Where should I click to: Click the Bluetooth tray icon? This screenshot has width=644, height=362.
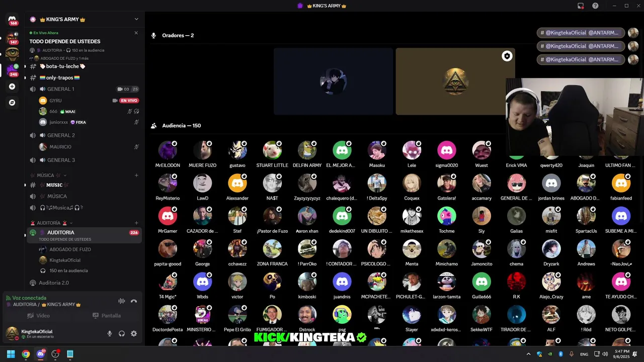[x=561, y=354]
